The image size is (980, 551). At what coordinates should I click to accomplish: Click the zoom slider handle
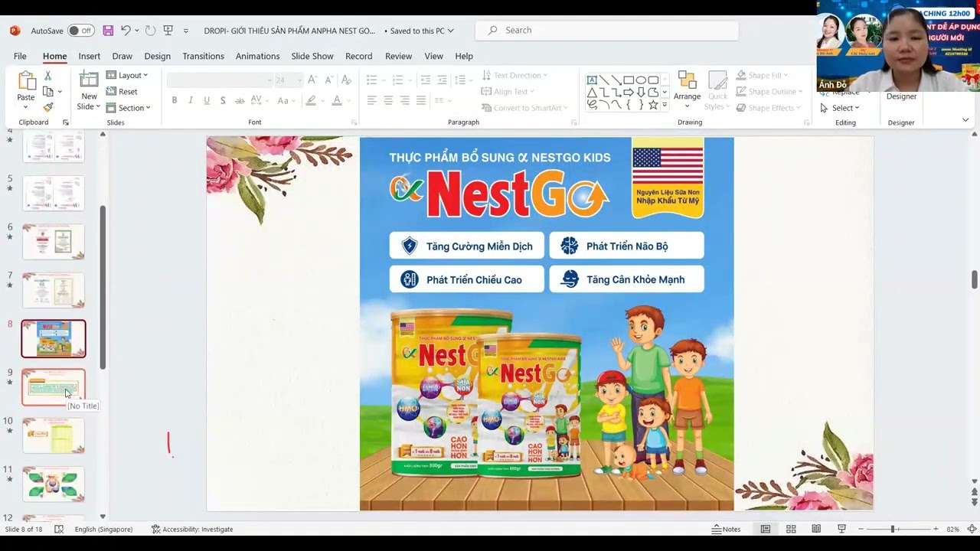pyautogui.click(x=892, y=529)
